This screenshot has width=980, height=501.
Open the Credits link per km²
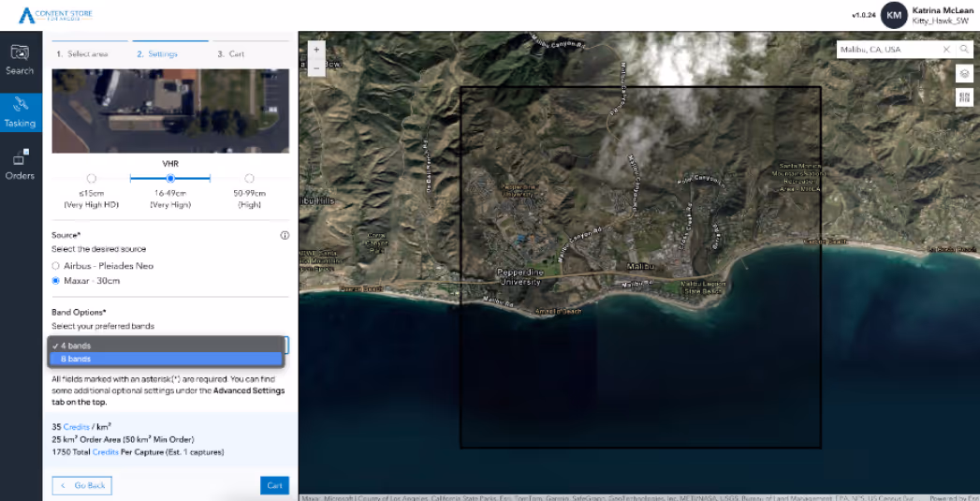[x=76, y=426]
